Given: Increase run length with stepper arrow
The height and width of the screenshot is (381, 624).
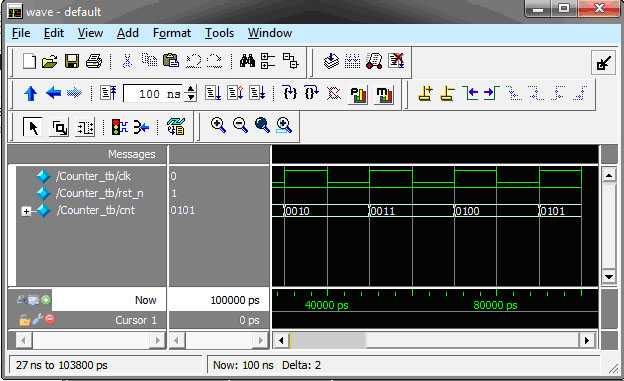Looking at the screenshot, I should 191,90.
